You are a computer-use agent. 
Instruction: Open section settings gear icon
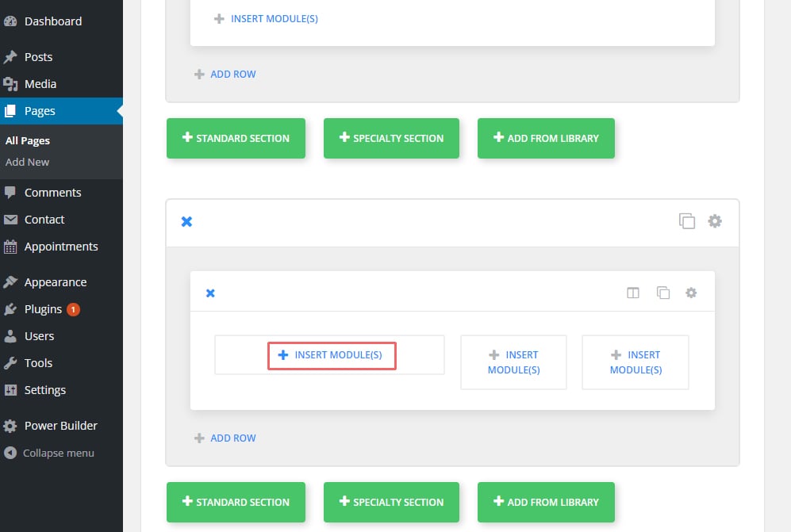click(715, 221)
